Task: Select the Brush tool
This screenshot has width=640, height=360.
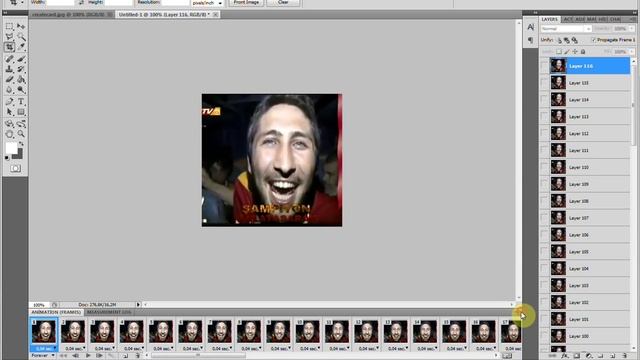Action: [21, 59]
